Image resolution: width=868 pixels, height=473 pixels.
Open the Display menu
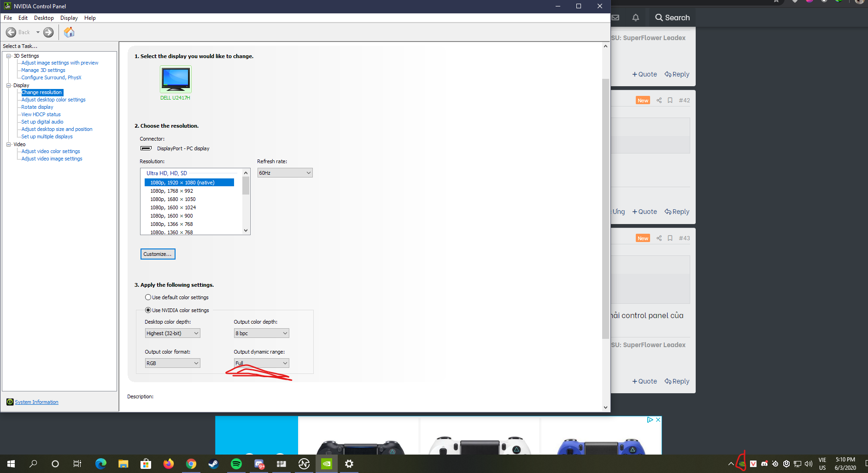click(69, 18)
